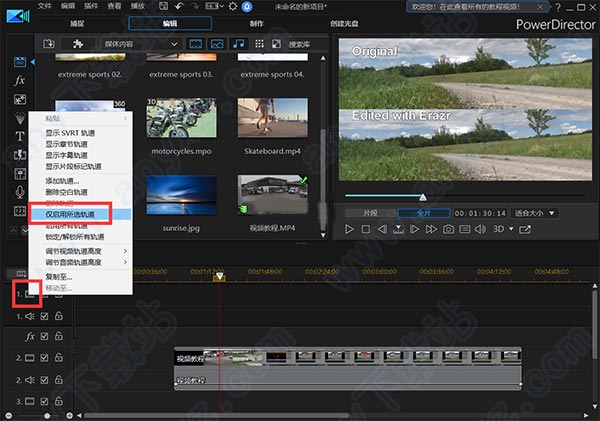Viewport: 600px width, 421px height.
Task: Open the voice-over recording room microphone icon
Action: click(x=20, y=192)
